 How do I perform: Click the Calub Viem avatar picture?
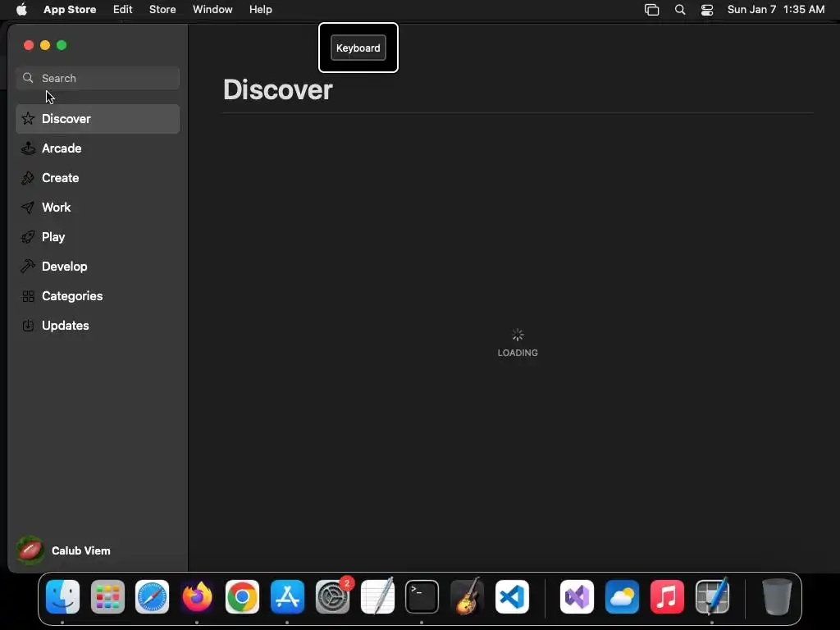tap(30, 550)
